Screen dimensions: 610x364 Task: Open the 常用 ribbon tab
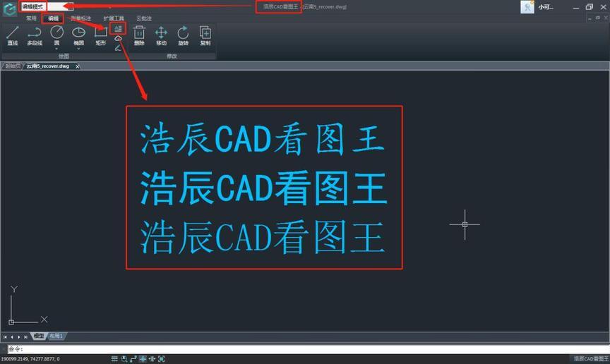(x=31, y=18)
